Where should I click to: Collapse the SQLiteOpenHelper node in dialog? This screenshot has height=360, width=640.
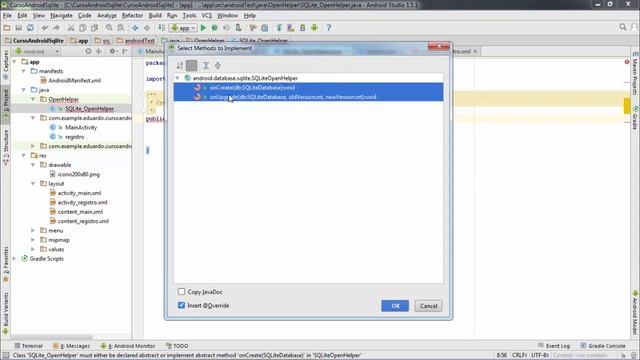pos(178,78)
